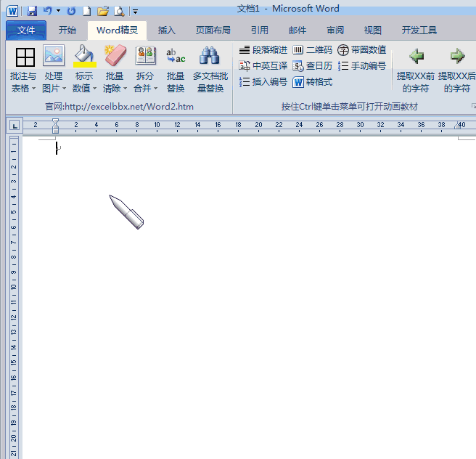Click the 查日历 calendar button
The image size is (476, 459).
(x=312, y=66)
